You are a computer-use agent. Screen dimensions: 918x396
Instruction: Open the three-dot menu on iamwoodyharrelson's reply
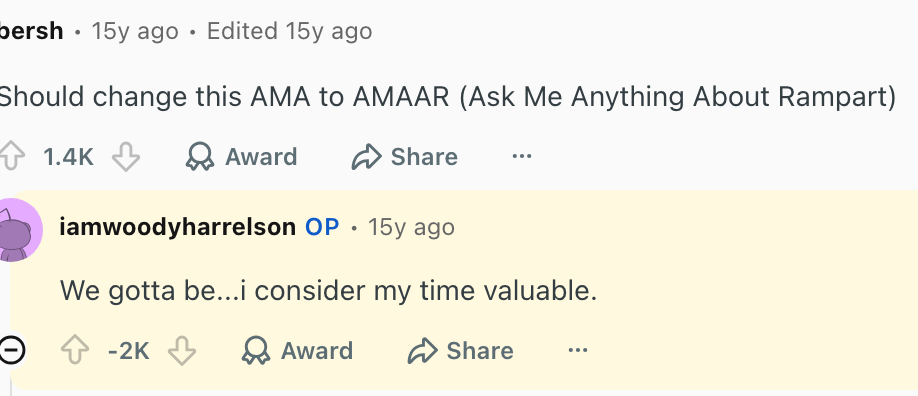click(578, 350)
